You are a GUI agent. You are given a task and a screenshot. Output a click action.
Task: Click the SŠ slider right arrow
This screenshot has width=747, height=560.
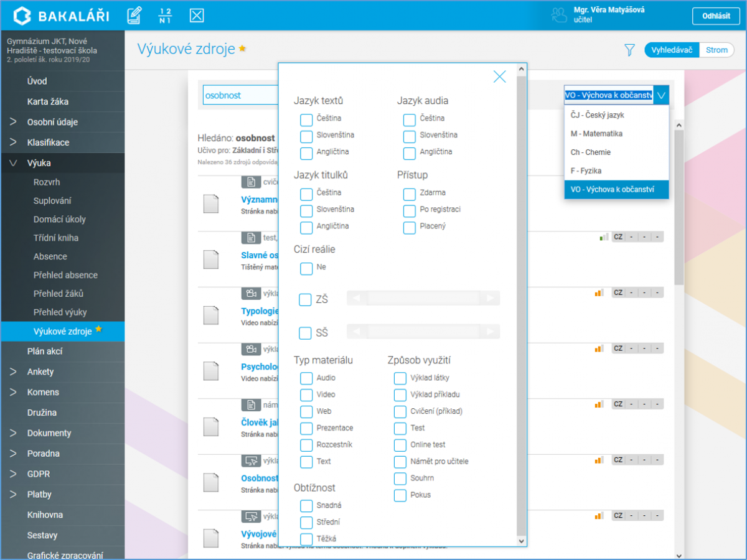491,332
